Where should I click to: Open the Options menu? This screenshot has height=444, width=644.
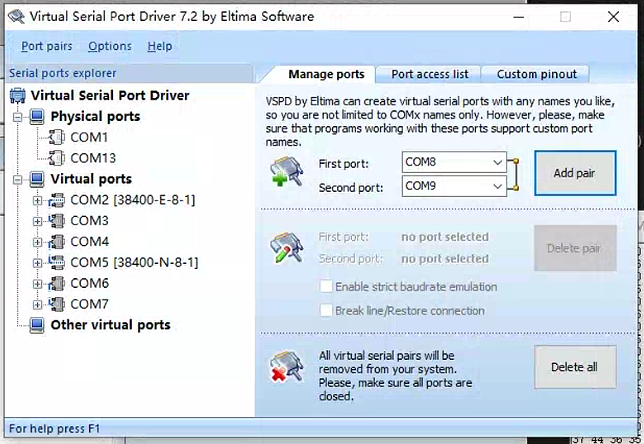tap(110, 46)
